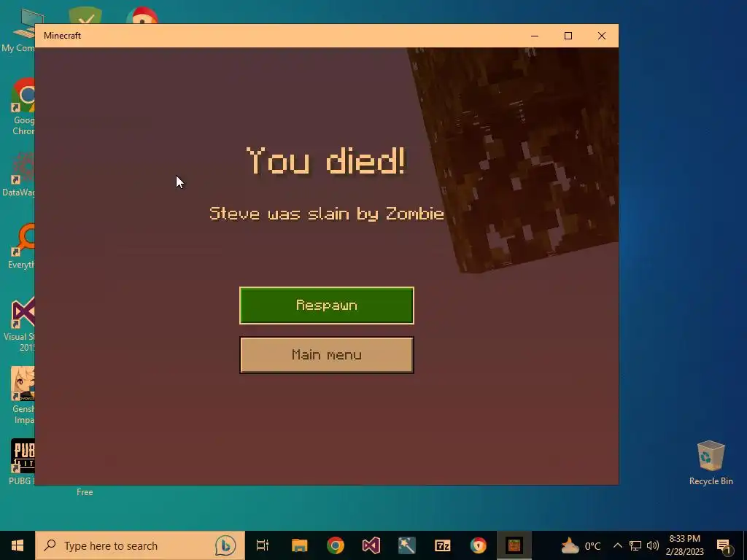Open network status tray icon
The image size is (747, 560).
click(x=635, y=545)
